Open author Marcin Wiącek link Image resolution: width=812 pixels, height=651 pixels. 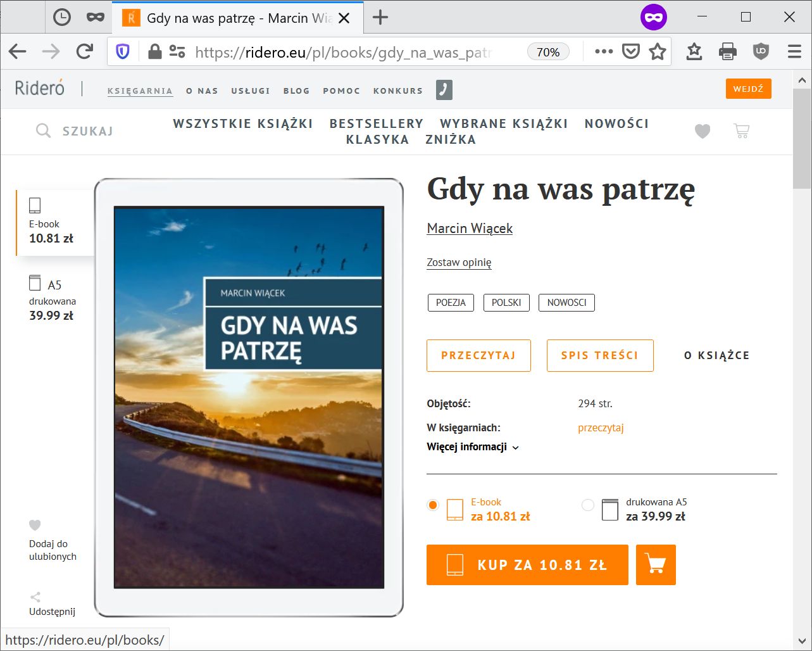pos(470,229)
